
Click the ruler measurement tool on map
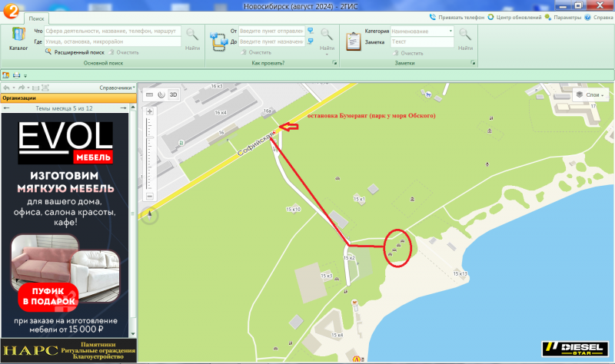(x=149, y=94)
